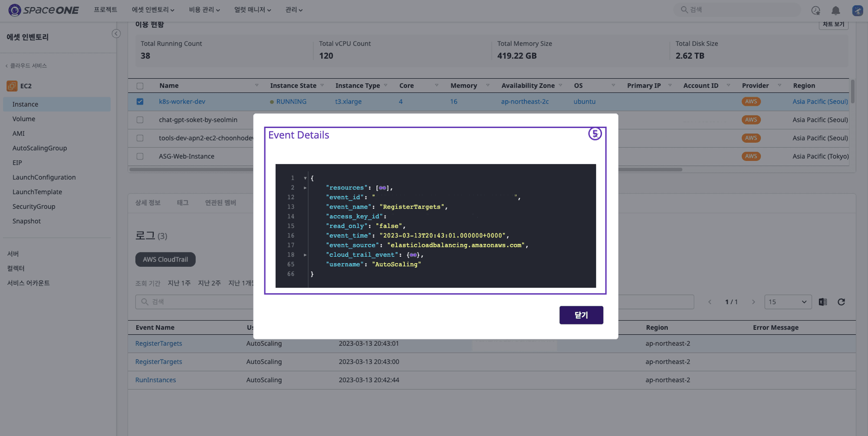
Task: Open the k8s-worker-dev instance link
Action: 182,102
